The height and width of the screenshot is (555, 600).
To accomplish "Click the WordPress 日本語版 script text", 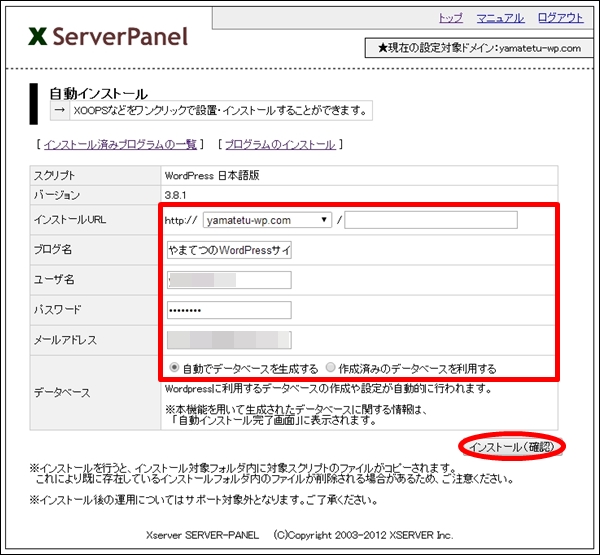I will point(212,176).
